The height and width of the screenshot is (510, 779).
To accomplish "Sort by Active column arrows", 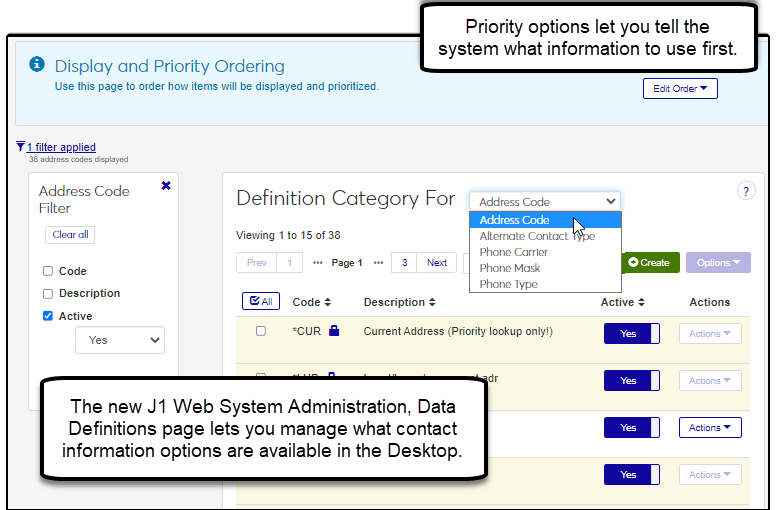I will 640,302.
